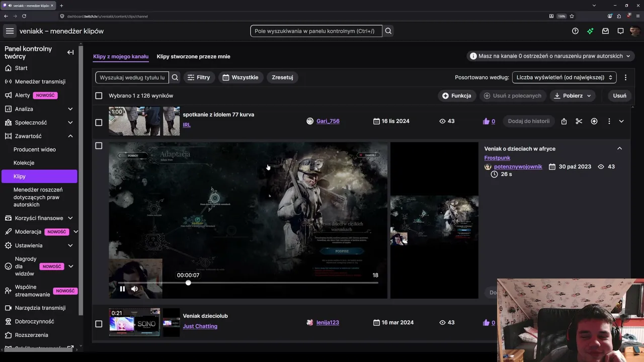The height and width of the screenshot is (362, 644).
Task: Click the magnifier beside the dashboard search box
Action: tap(388, 31)
